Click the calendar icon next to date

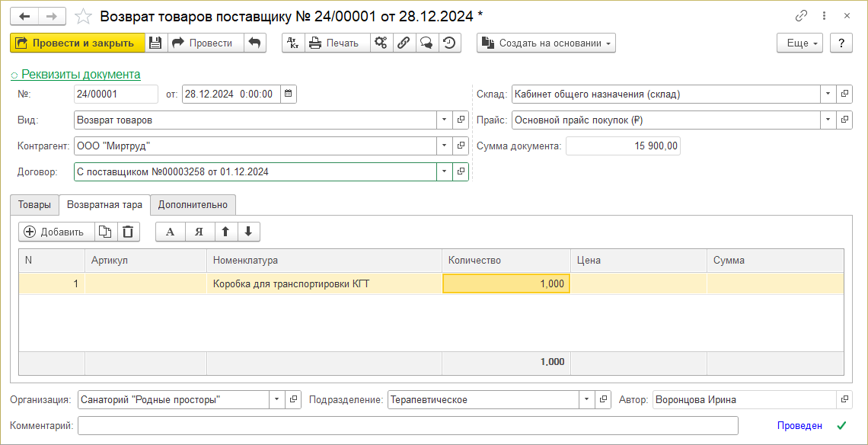pyautogui.click(x=287, y=94)
